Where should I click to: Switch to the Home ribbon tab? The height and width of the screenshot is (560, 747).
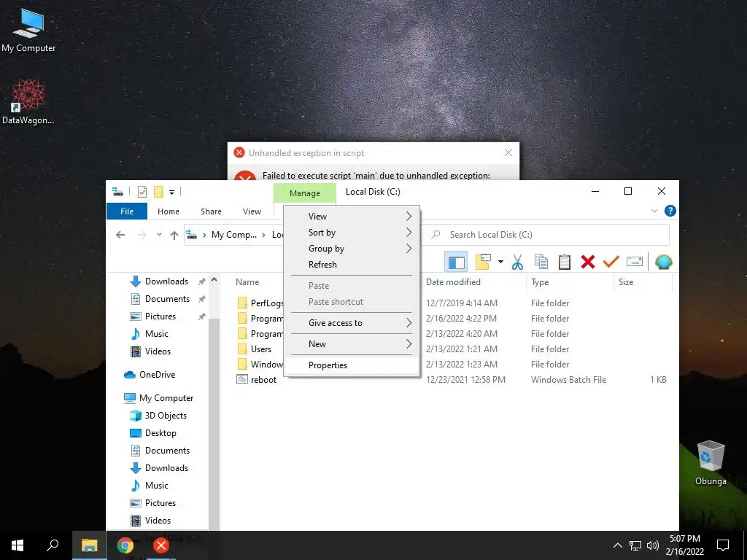(x=169, y=211)
